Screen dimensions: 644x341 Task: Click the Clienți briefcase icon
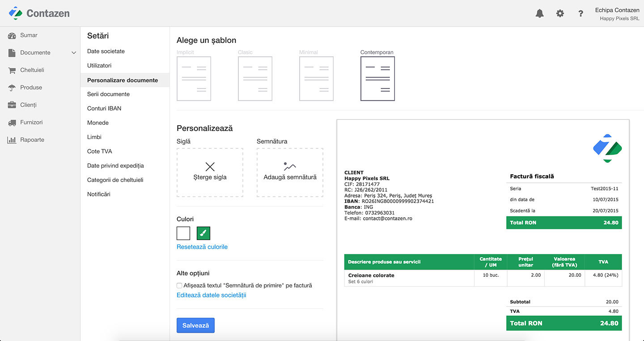[12, 105]
